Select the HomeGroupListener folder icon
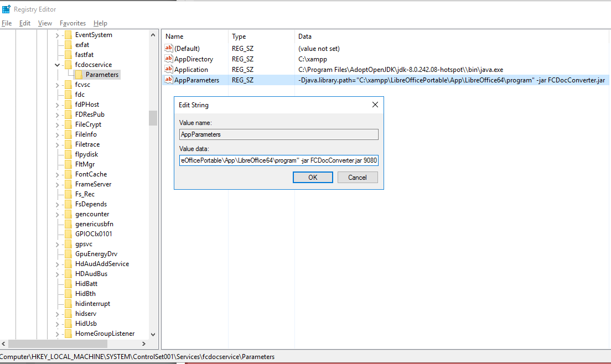The width and height of the screenshot is (611, 364). click(68, 334)
